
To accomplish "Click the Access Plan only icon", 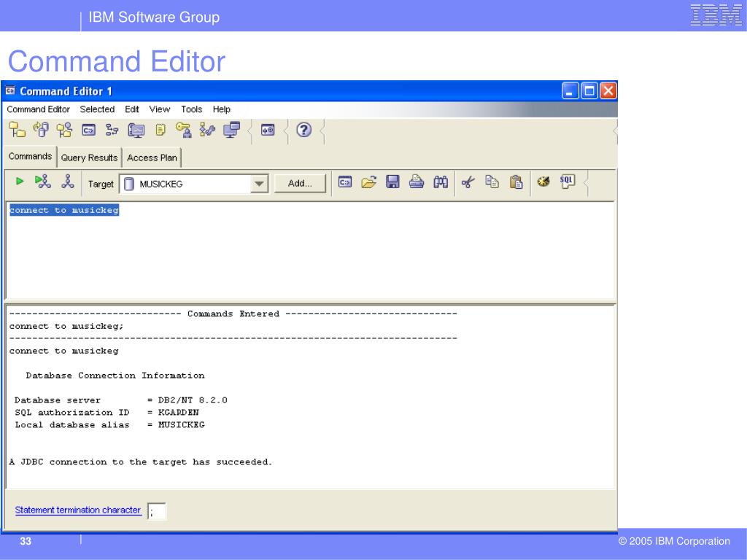I will 68,182.
